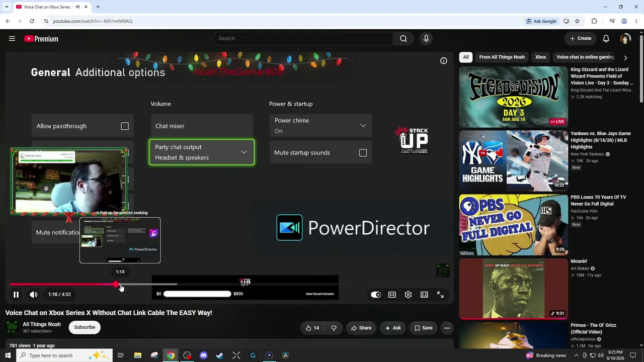Open Chrome tab search dropdown
The width and height of the screenshot is (644, 362).
click(7, 7)
